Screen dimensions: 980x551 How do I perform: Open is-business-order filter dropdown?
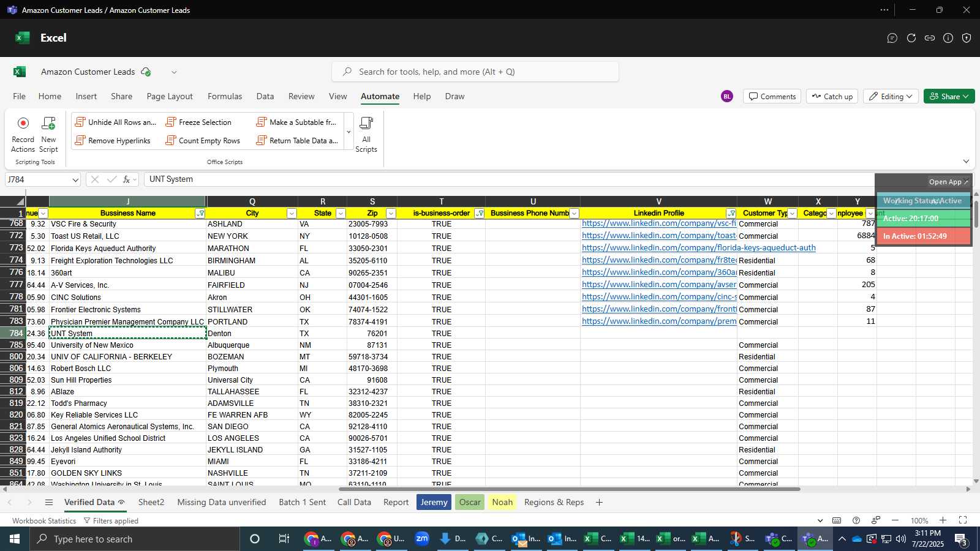[479, 214]
